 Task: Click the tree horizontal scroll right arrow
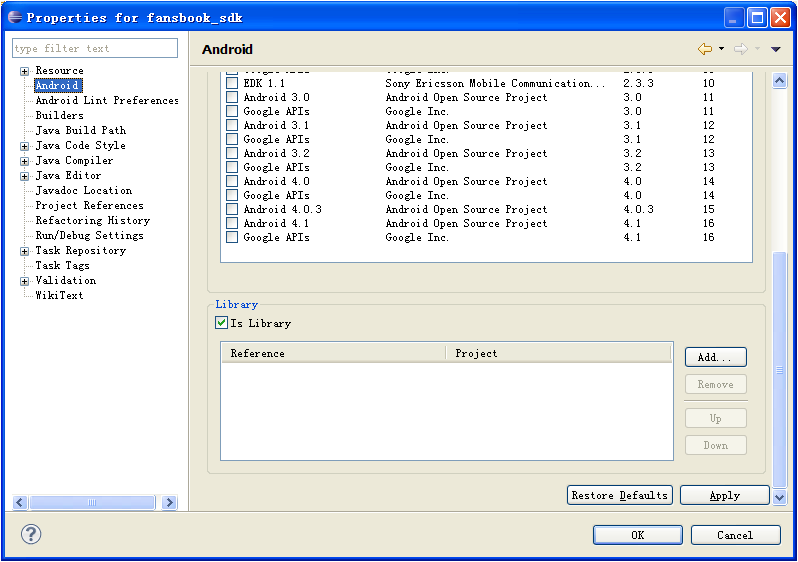169,502
